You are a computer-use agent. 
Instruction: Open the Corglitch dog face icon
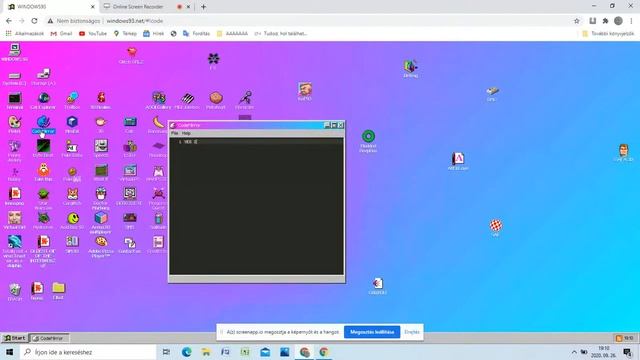coord(72,197)
